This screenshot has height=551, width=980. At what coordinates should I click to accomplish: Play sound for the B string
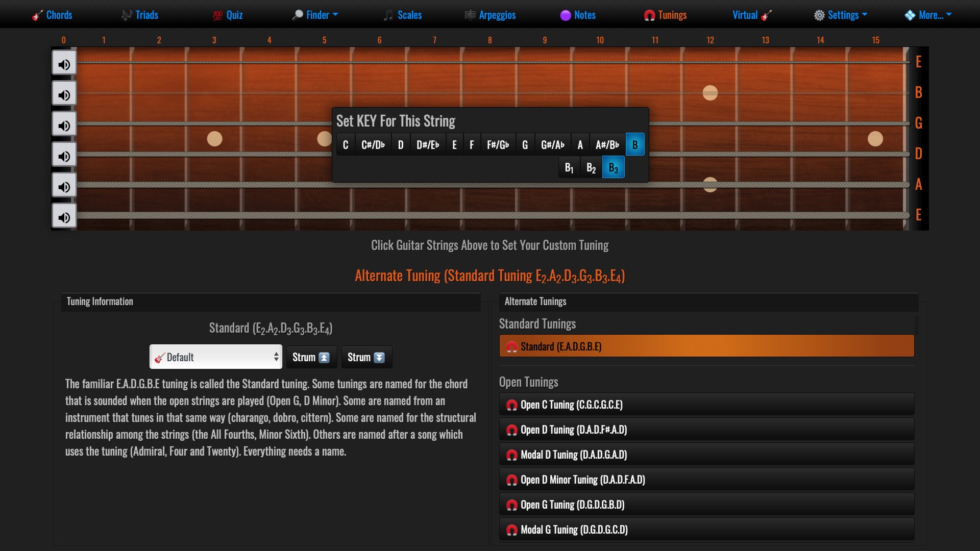64,94
